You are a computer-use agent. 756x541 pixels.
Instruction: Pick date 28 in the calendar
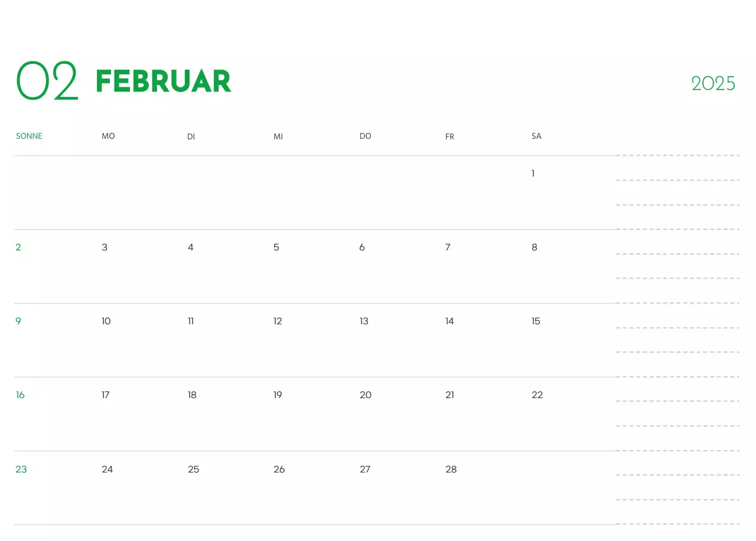[451, 470]
